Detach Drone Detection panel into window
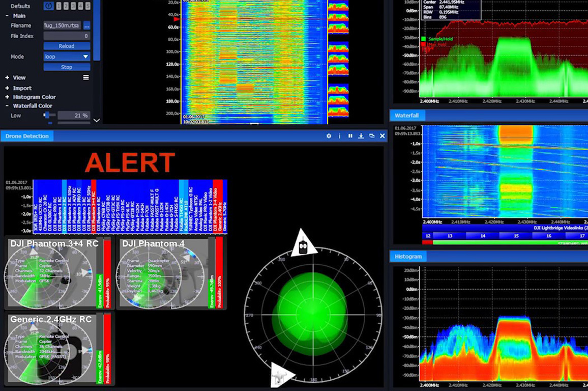The width and height of the screenshot is (588, 391). pos(372,136)
